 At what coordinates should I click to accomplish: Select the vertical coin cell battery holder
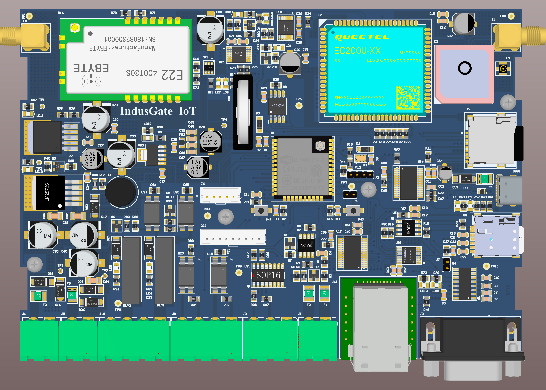coord(243,111)
